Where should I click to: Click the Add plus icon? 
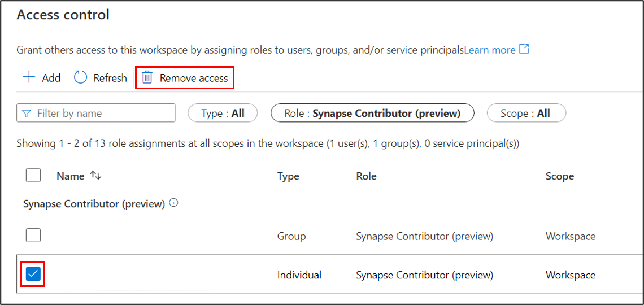(28, 77)
